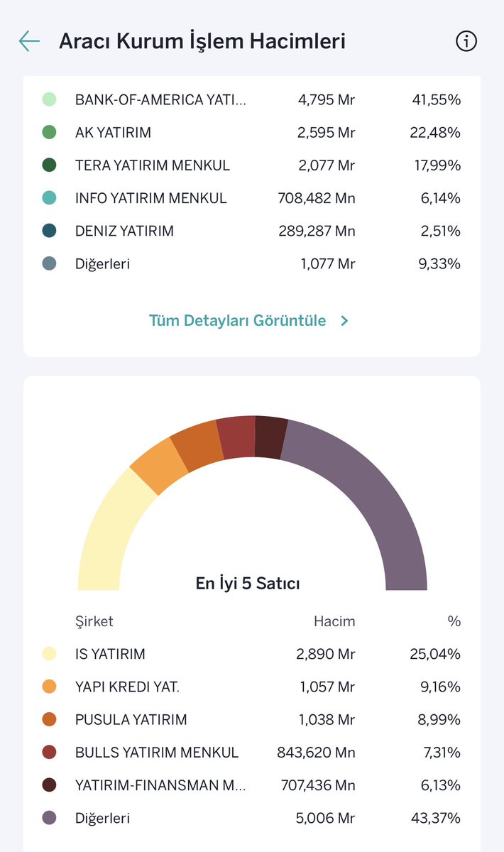Open Tüm Detayları Görüntüle link
Image resolution: width=504 pixels, height=852 pixels.
(237, 320)
